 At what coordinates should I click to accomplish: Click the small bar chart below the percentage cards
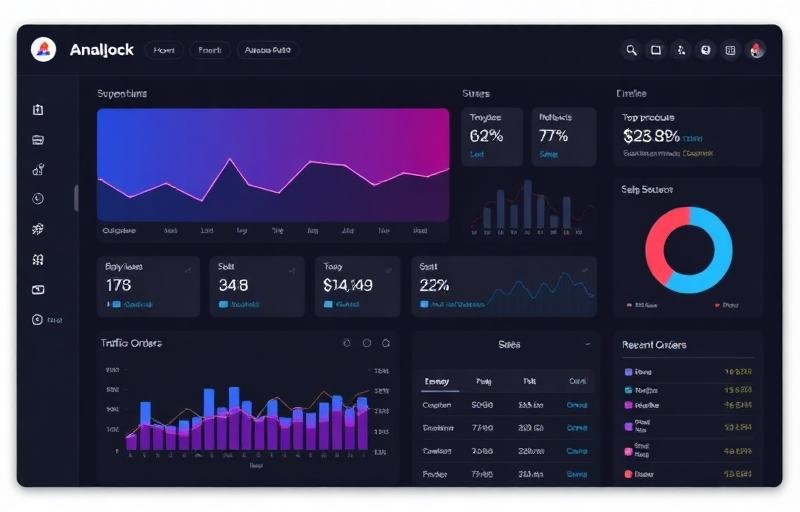tap(531, 207)
